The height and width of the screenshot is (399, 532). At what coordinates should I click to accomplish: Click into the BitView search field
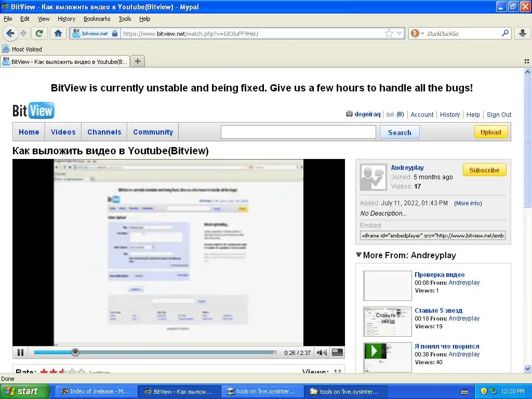pyautogui.click(x=298, y=132)
